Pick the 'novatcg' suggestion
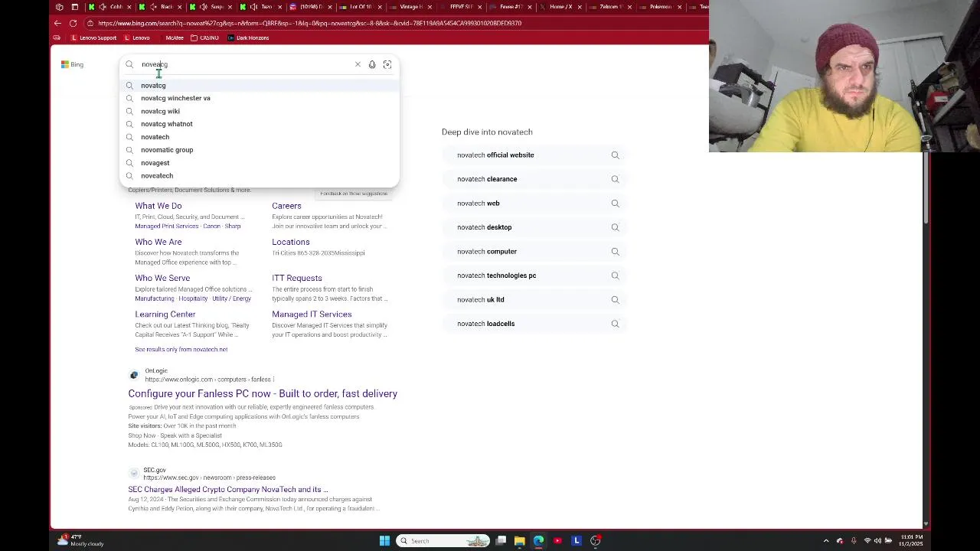 [x=260, y=85]
